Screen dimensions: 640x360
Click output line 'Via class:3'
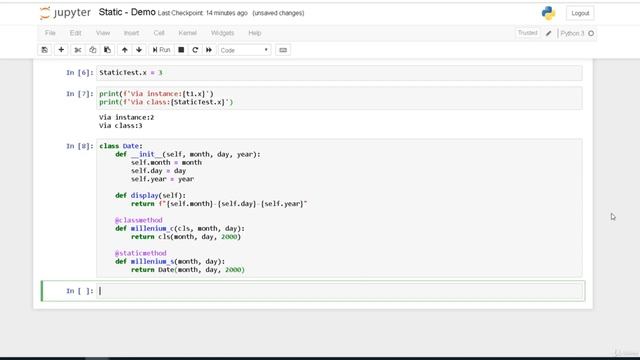click(x=121, y=126)
